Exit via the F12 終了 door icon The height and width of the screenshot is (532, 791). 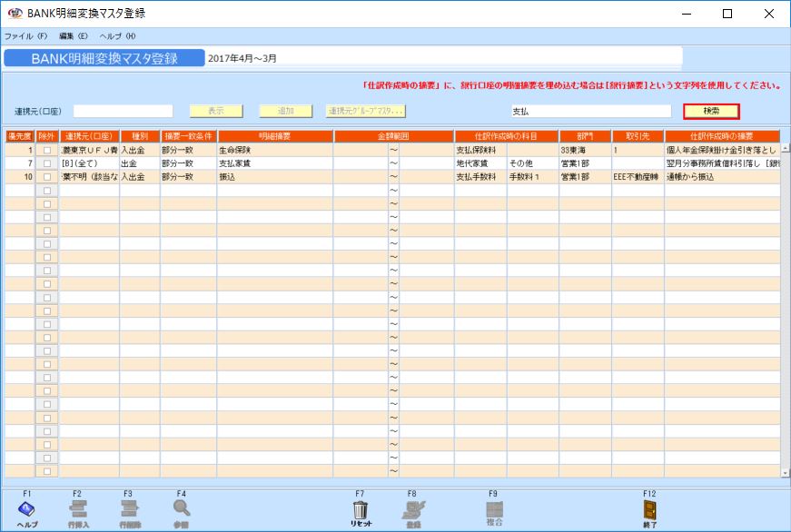[x=649, y=509]
